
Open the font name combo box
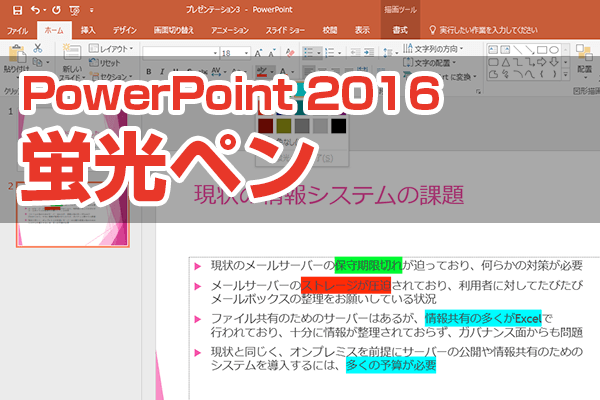[x=180, y=52]
